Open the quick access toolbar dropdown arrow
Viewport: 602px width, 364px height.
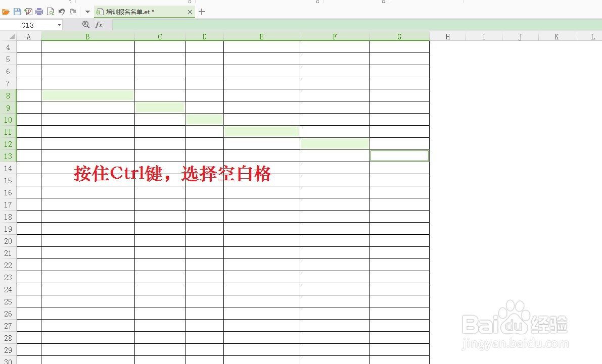(x=87, y=11)
